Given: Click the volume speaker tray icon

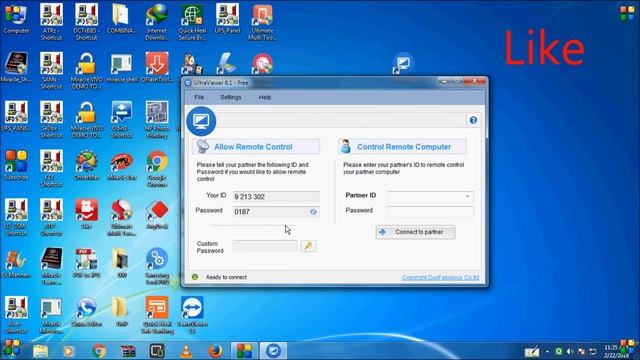Looking at the screenshot, I should (x=570, y=351).
